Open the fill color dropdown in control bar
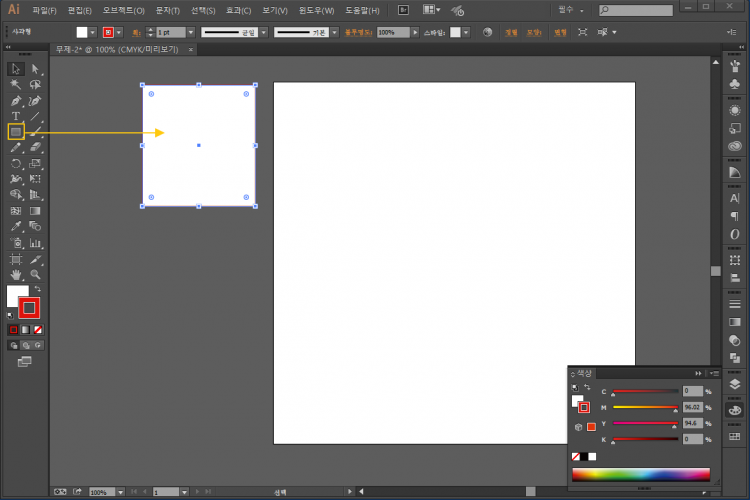The image size is (750, 500). point(95,32)
